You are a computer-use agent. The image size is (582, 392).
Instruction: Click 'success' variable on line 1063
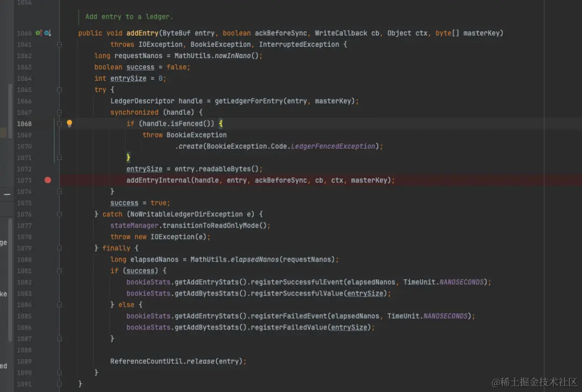pos(140,67)
